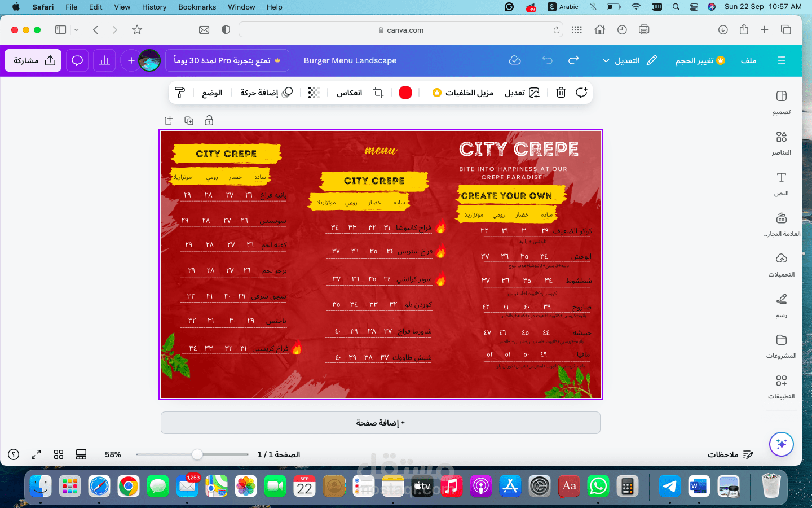Image resolution: width=812 pixels, height=508 pixels.
Task: Click the Share (مشاركة) button
Action: click(33, 60)
